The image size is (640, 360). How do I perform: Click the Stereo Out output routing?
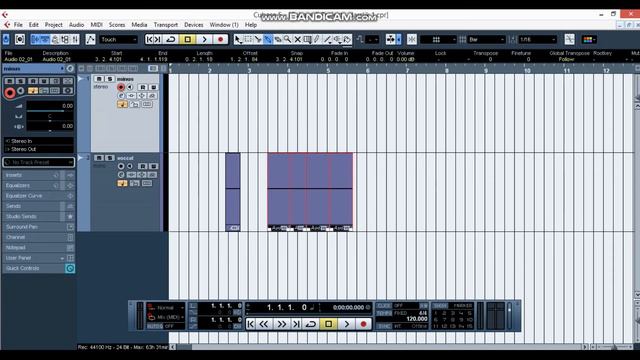tap(39, 149)
